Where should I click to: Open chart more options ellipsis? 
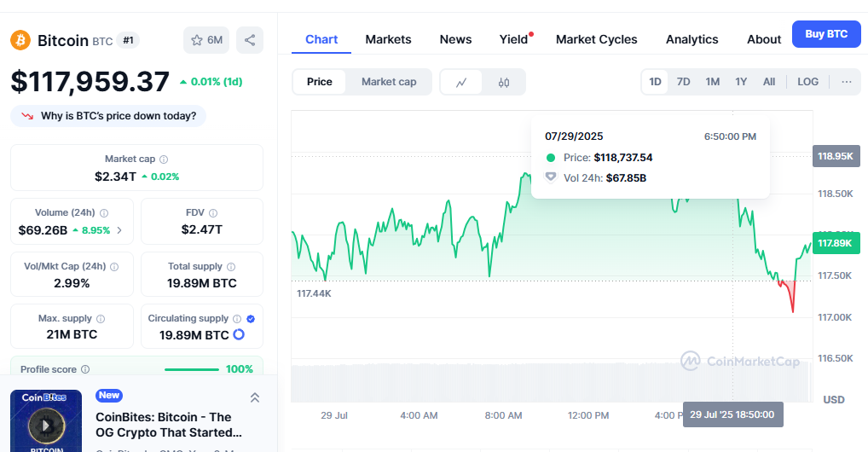click(x=847, y=82)
